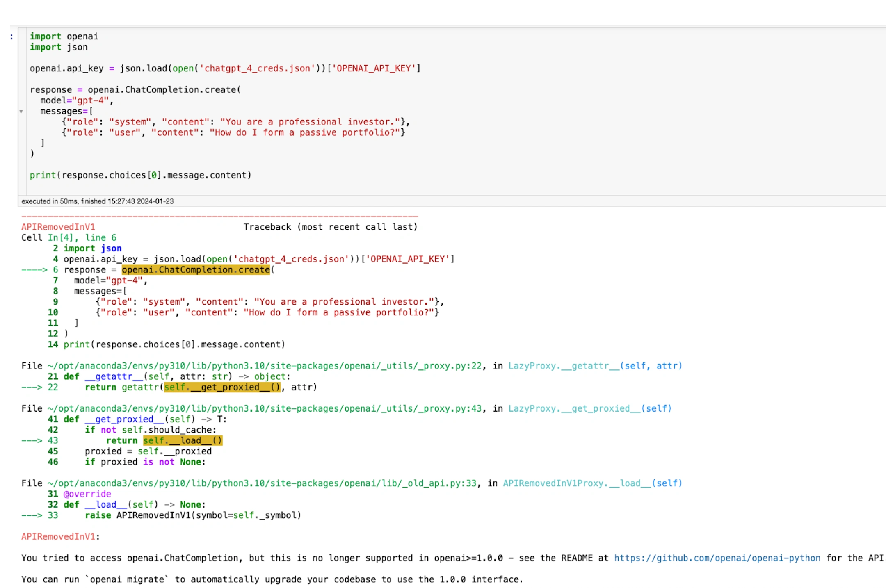Click 'response = openai.ChatCompletion.create(' in the cell
This screenshot has width=886, height=588.
(135, 90)
